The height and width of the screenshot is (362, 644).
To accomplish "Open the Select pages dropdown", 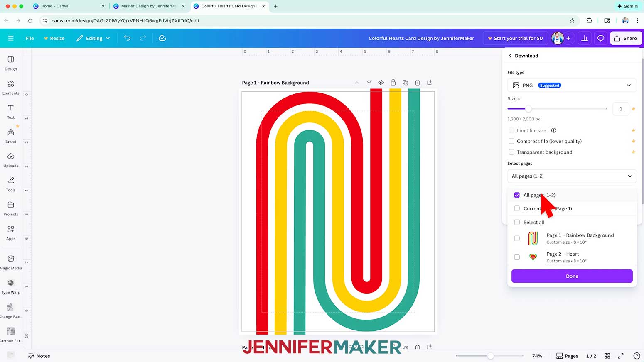I will (x=572, y=176).
